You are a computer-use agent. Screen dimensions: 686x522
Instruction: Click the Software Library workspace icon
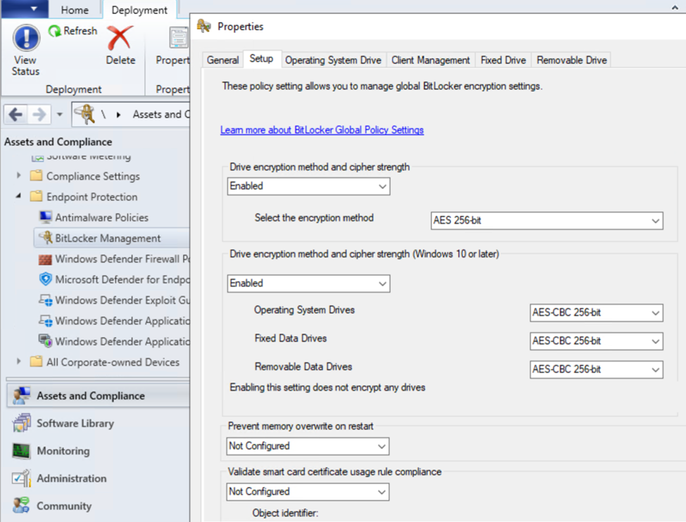tap(21, 423)
